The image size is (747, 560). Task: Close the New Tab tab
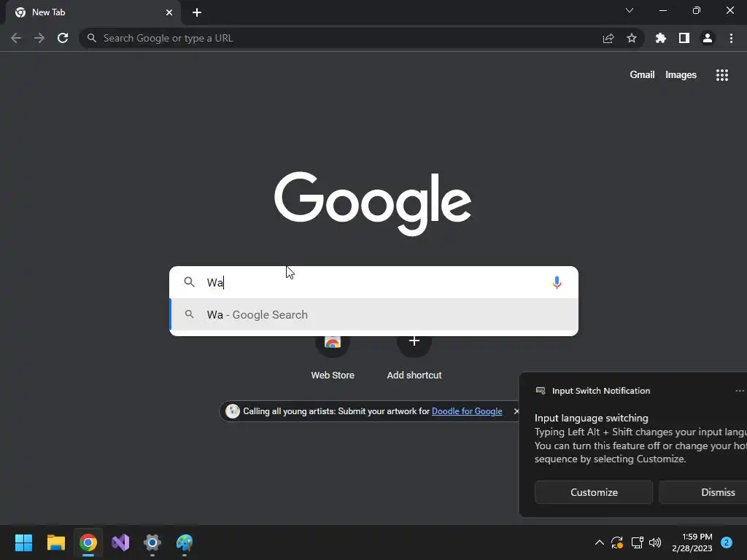pyautogui.click(x=169, y=12)
